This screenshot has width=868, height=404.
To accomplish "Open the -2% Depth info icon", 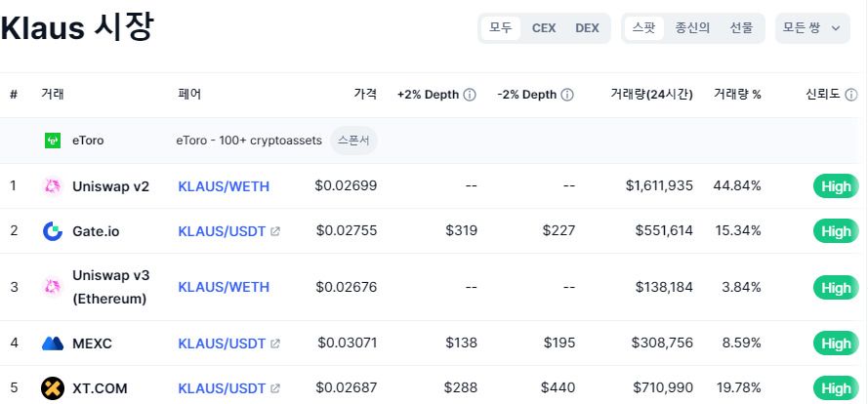I will (x=567, y=95).
